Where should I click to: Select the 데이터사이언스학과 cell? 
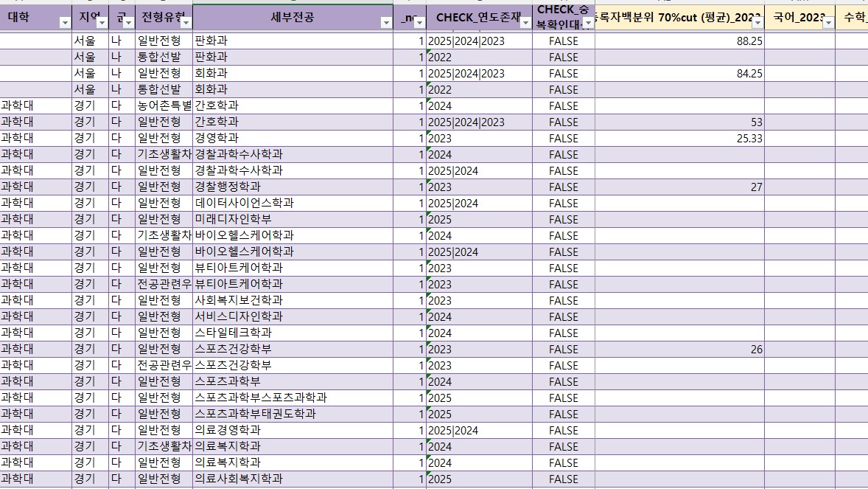tap(293, 203)
